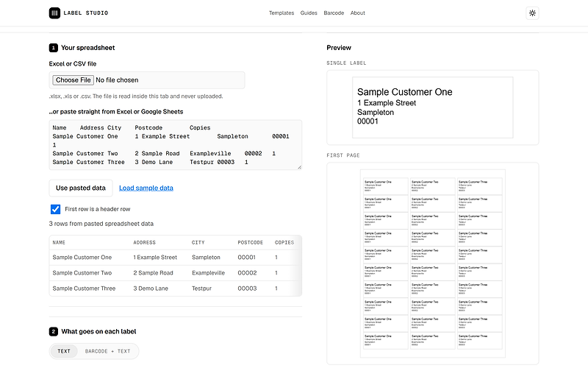Select the TEXT label mode tab
The height and width of the screenshot is (368, 588).
point(64,351)
